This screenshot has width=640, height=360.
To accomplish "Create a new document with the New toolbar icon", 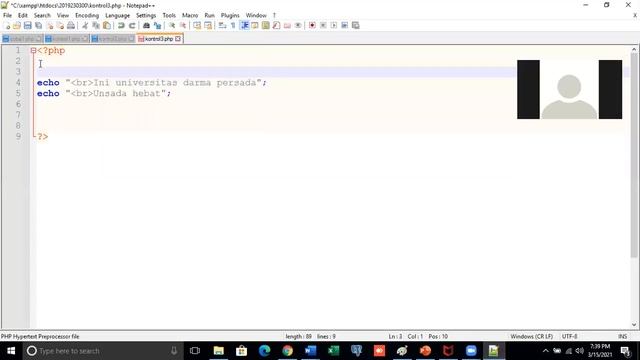I will click(x=7, y=25).
